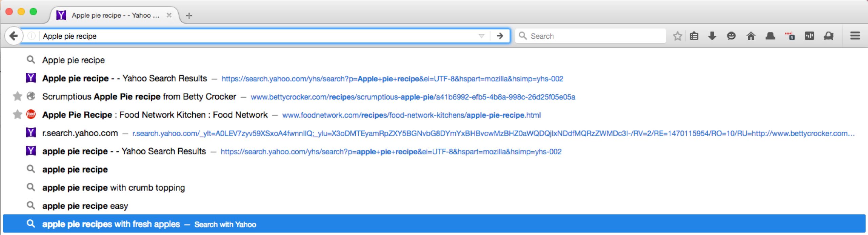Screen dimensions: 868x235
Task: Open the hamburger menu
Action: (x=855, y=36)
